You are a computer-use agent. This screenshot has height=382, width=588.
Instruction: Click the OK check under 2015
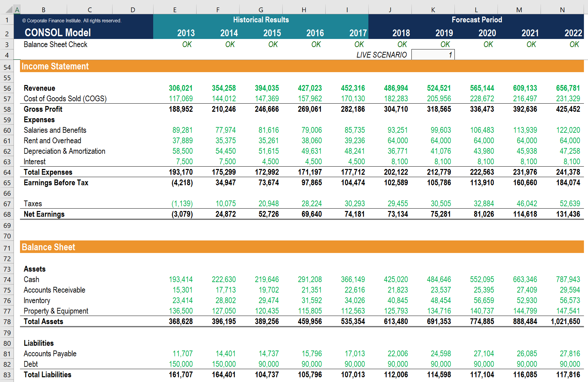coord(273,44)
